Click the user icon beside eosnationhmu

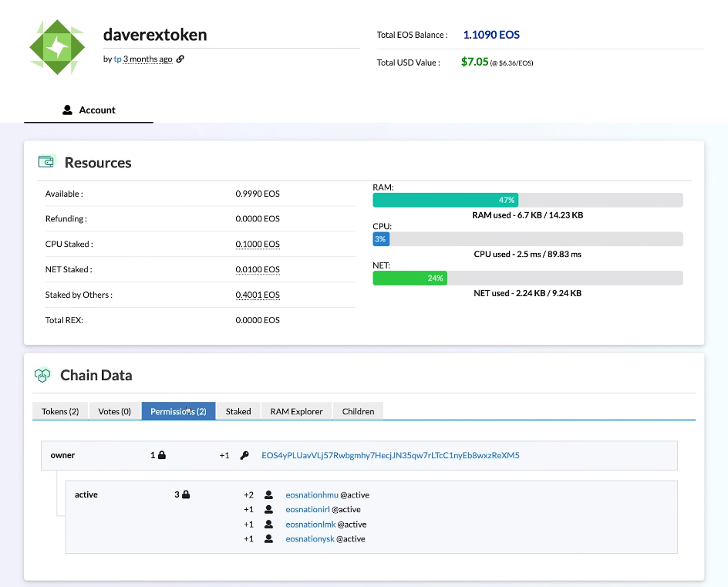click(268, 495)
